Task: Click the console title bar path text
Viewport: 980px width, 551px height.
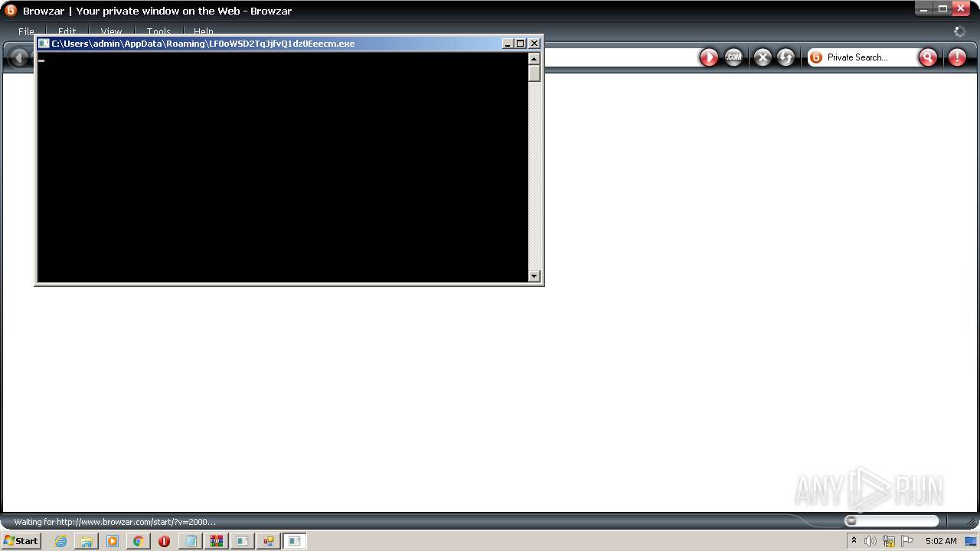Action: (203, 44)
